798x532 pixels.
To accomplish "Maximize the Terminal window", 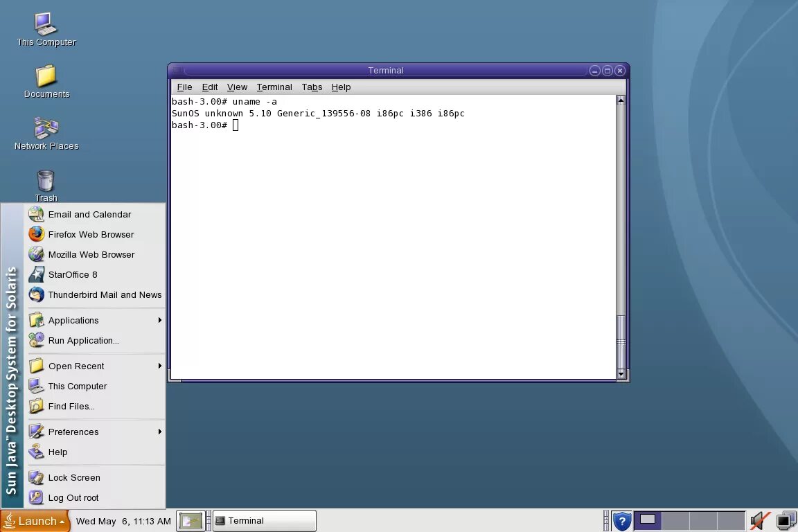I will [607, 71].
